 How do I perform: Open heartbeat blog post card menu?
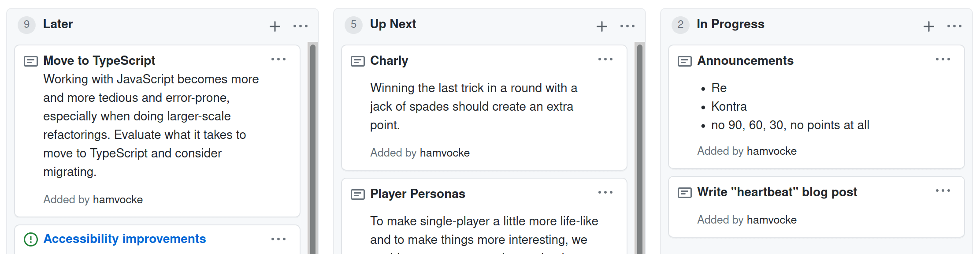pos(943,191)
